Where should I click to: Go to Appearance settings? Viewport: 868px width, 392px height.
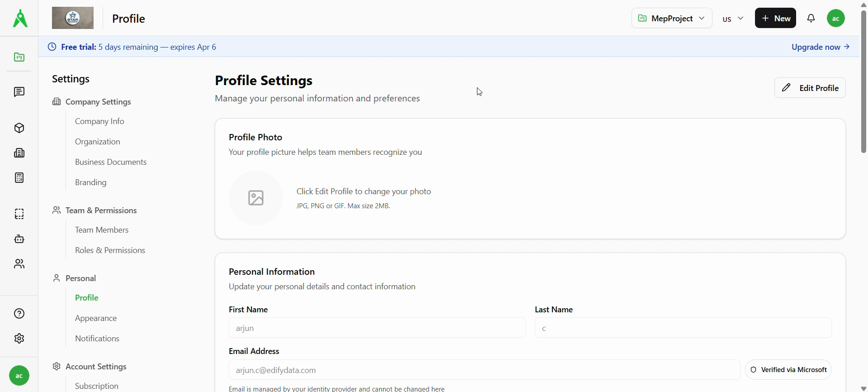click(96, 318)
